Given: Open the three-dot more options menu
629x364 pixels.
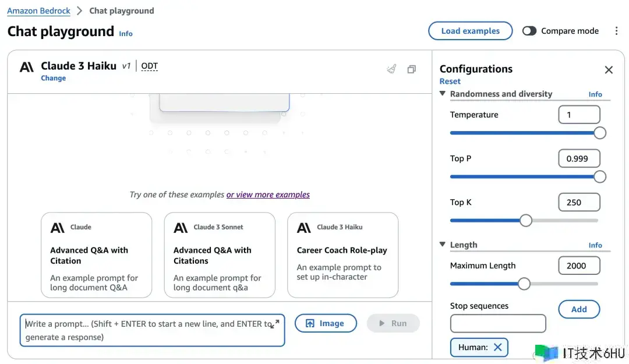Looking at the screenshot, I should [616, 31].
